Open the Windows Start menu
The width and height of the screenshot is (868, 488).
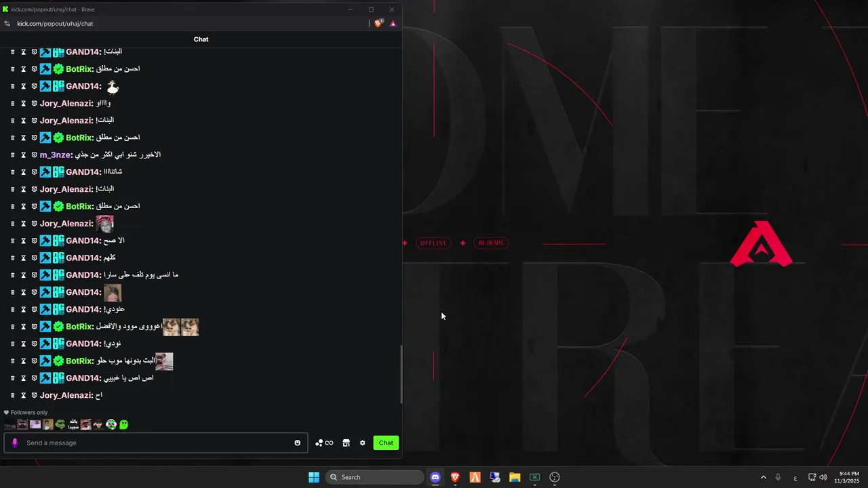point(314,477)
